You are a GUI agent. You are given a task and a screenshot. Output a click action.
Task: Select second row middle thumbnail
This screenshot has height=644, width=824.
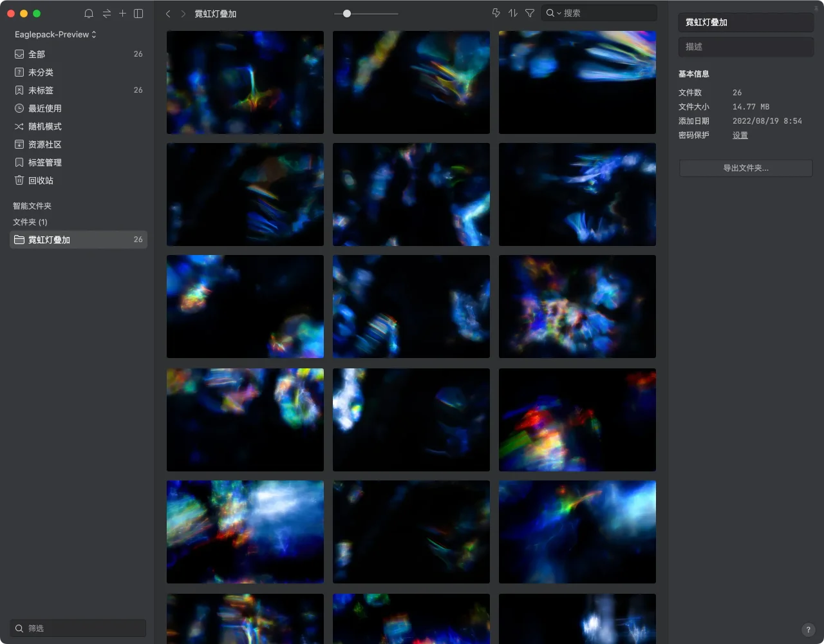[411, 194]
